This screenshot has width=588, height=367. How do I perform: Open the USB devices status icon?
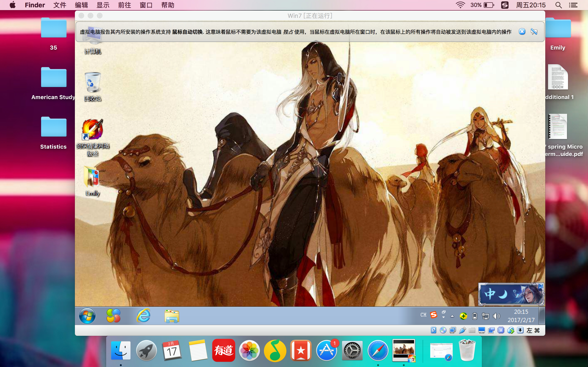(462, 330)
